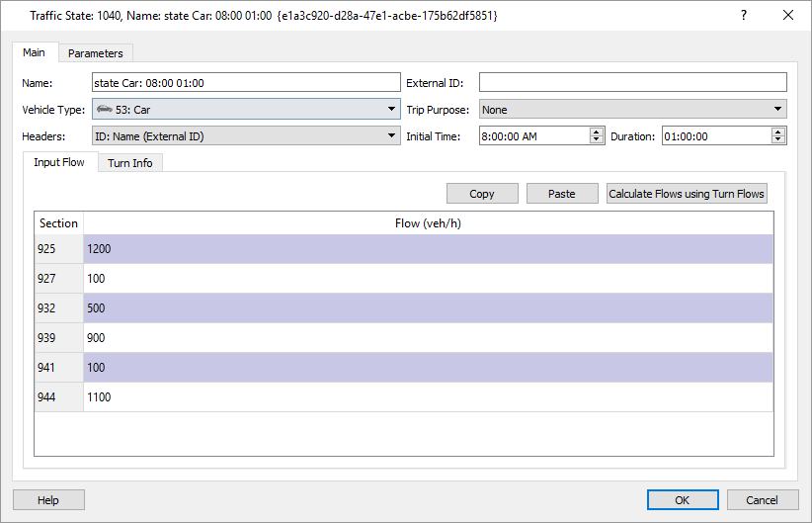812x523 pixels.
Task: Select section row 927
Action: coord(59,279)
